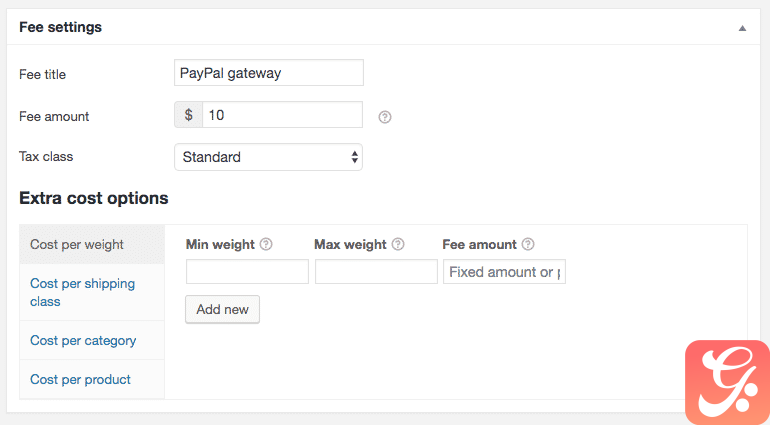Show the Min weight help tooltip icon
Image resolution: width=770 pixels, height=425 pixels.
266,244
